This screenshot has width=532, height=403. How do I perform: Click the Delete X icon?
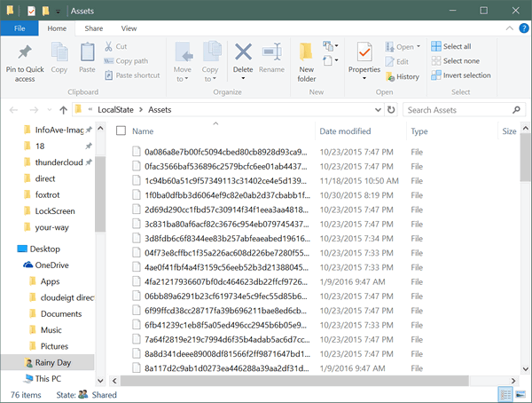243,52
